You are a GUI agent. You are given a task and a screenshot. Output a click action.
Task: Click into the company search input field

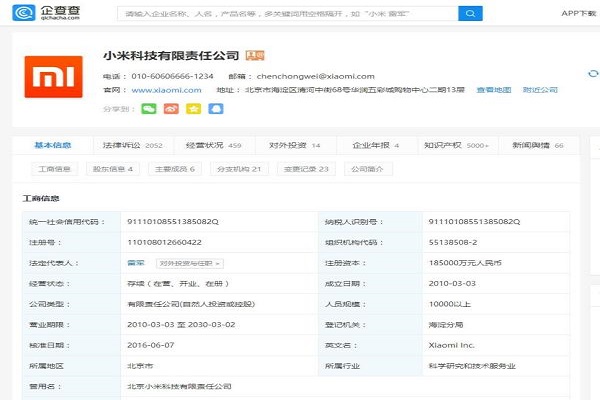[285, 13]
